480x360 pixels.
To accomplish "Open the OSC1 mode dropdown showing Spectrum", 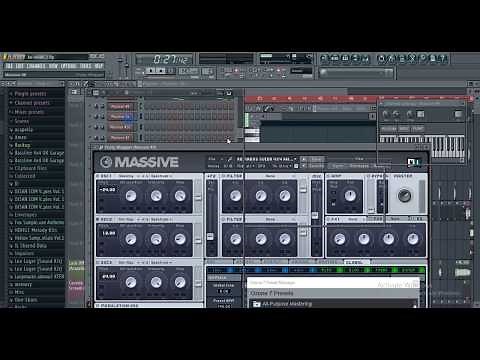I will 161,176.
